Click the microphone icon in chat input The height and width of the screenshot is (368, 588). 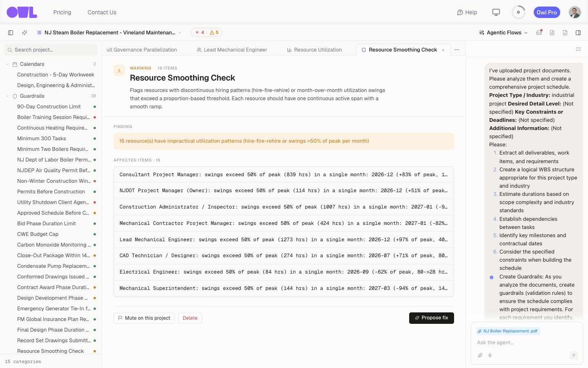tap(490, 355)
